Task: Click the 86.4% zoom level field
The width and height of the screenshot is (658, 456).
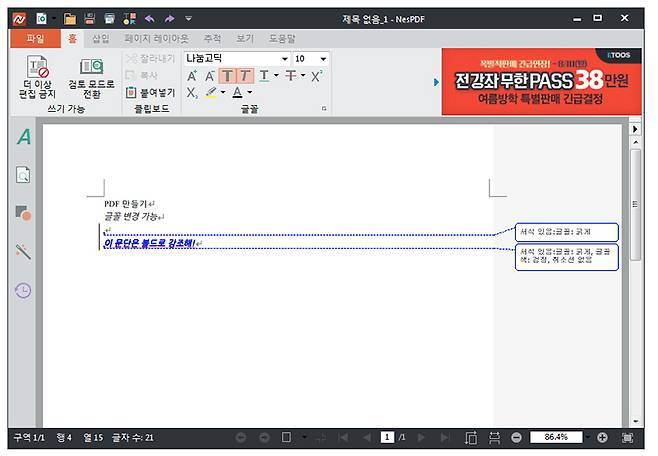Action: click(556, 437)
